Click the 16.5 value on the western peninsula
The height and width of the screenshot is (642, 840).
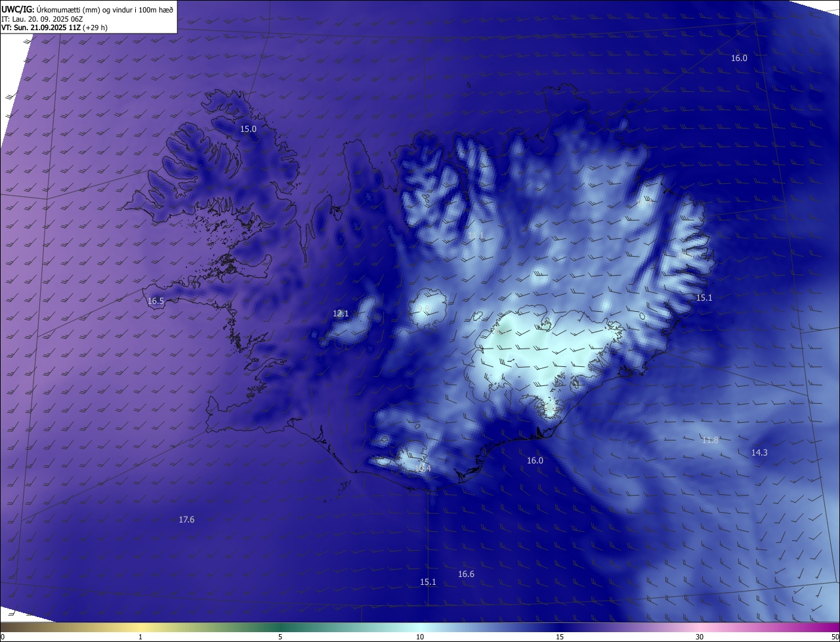click(x=156, y=301)
